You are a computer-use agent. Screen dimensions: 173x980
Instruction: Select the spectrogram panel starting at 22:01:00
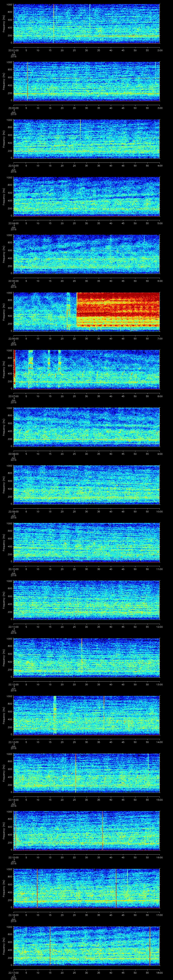coord(86,24)
